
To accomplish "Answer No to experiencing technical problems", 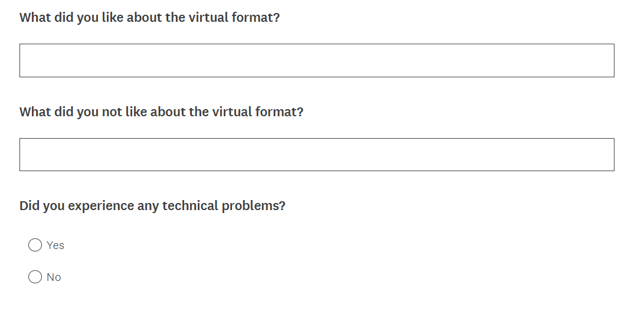I will tap(35, 277).
